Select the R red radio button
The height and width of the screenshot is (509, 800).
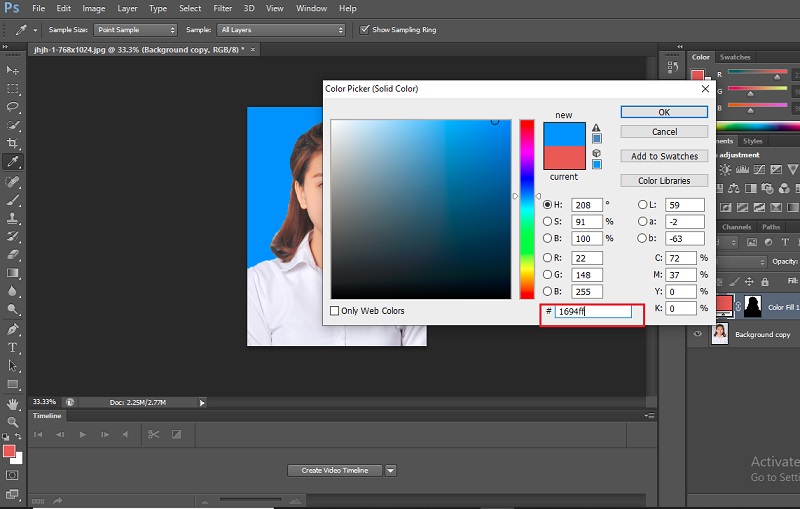tap(547, 258)
